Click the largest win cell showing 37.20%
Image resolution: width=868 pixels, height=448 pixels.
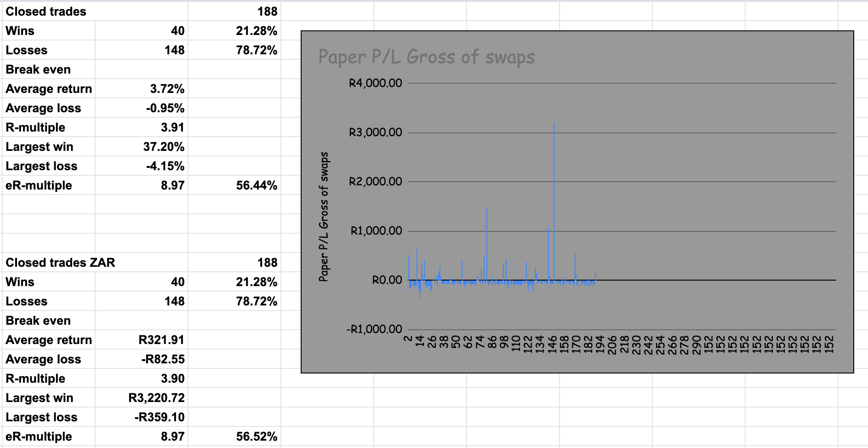163,147
